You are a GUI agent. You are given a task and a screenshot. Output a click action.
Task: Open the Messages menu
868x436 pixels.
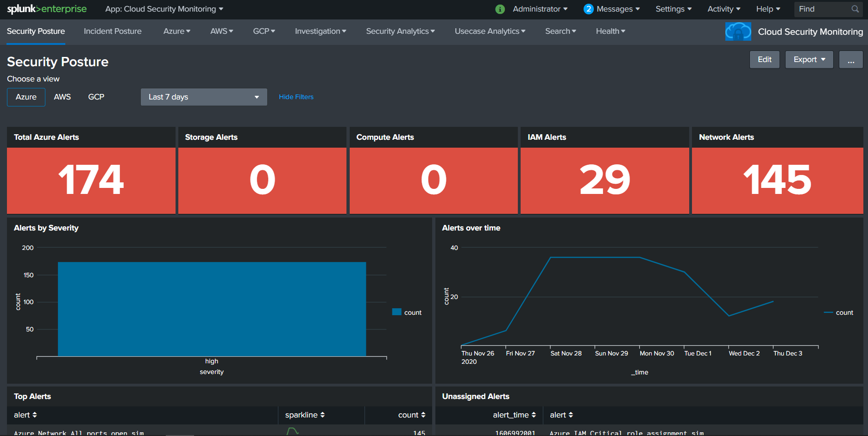[x=618, y=9]
